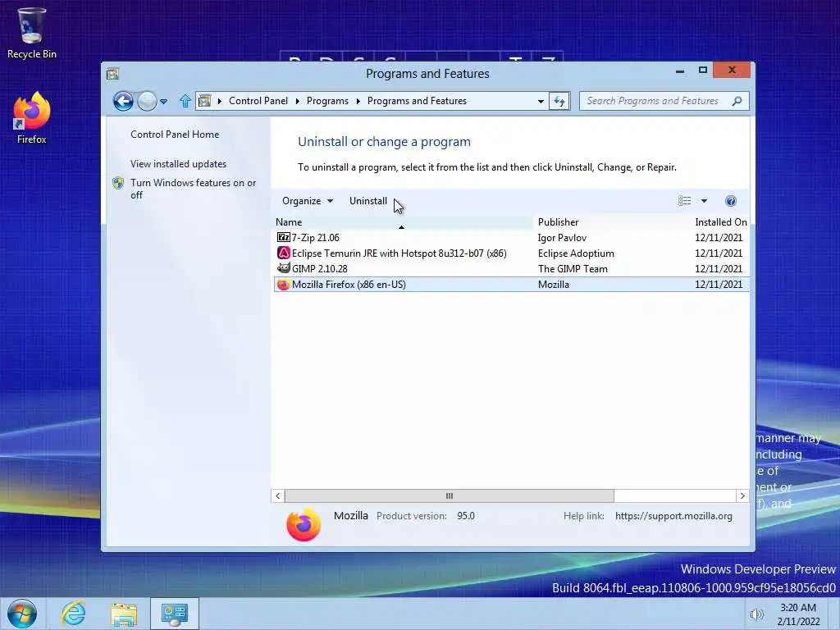Image resolution: width=840 pixels, height=630 pixels.
Task: Close the Programs and Features window
Action: pyautogui.click(x=732, y=71)
